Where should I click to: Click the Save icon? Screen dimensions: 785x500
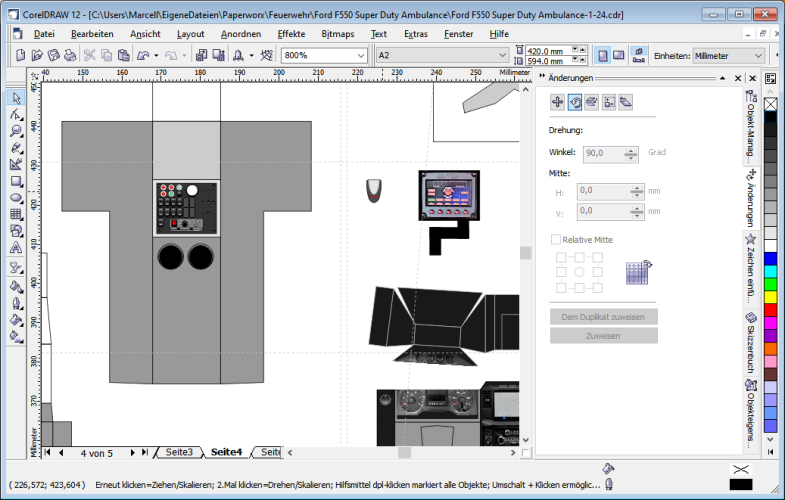(54, 55)
